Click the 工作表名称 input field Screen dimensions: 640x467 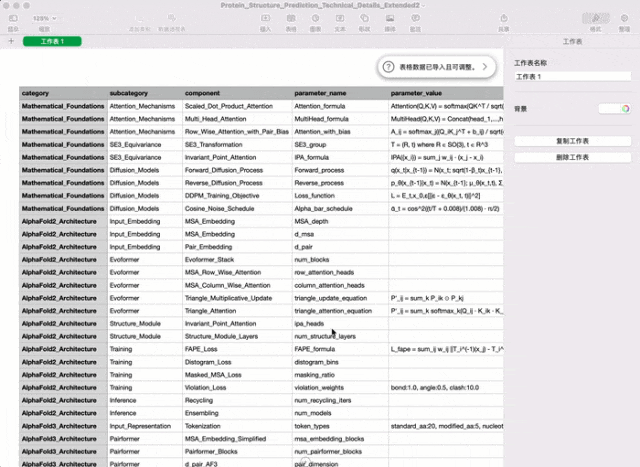572,77
